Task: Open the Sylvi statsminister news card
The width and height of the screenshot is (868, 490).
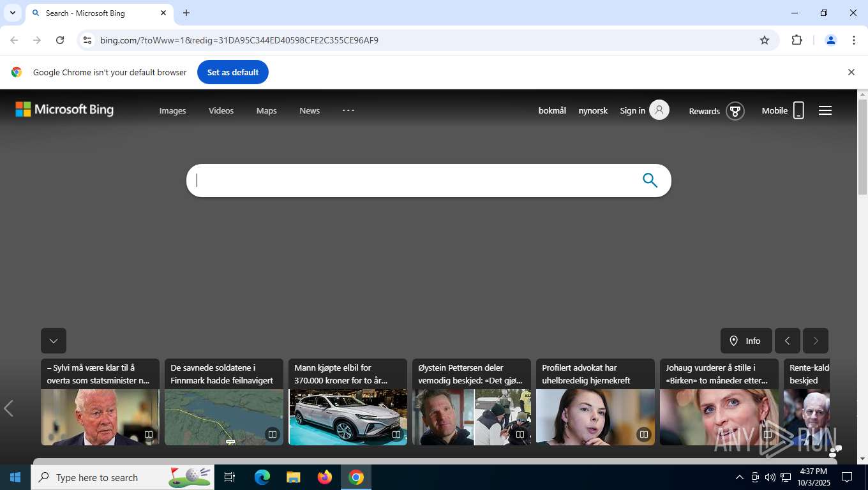Action: click(x=100, y=402)
